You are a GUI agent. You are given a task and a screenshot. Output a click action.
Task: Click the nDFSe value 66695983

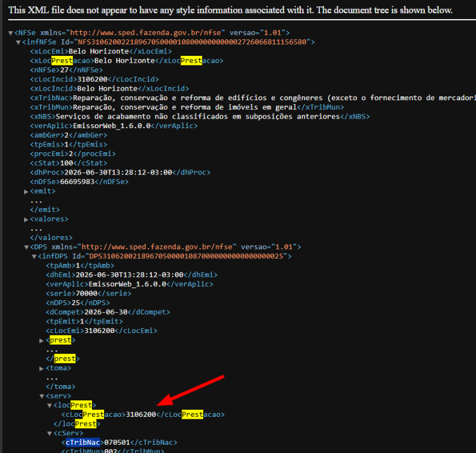click(77, 181)
